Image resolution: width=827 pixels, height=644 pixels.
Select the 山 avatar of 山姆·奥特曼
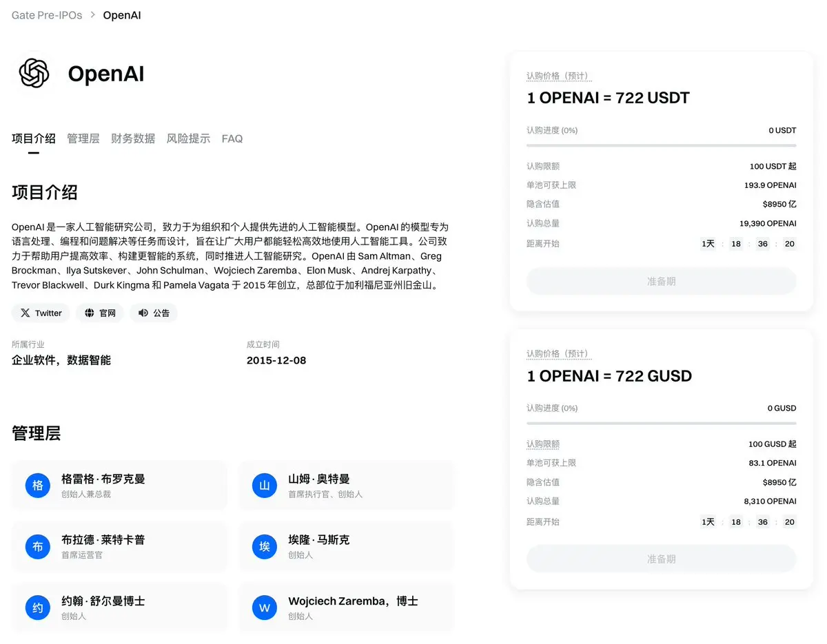265,486
